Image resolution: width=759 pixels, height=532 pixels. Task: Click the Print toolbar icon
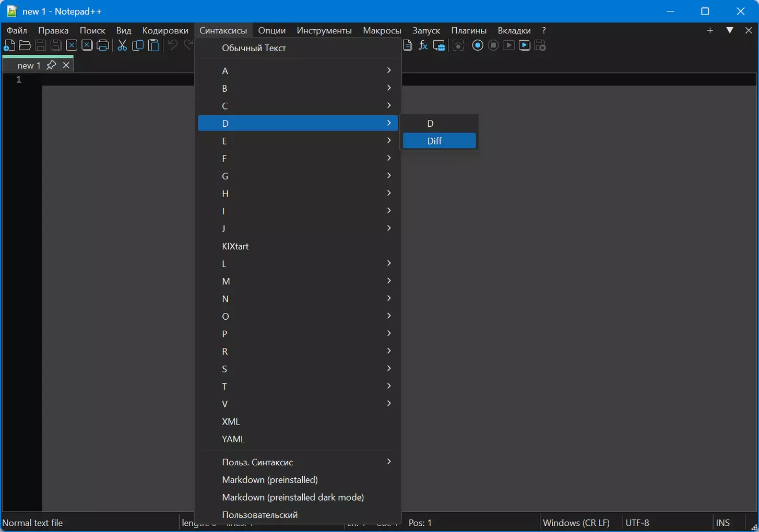pyautogui.click(x=103, y=45)
